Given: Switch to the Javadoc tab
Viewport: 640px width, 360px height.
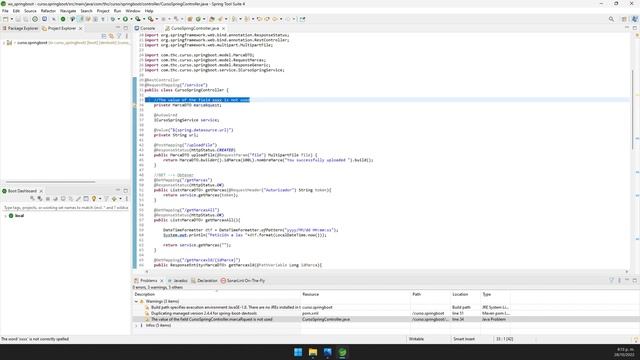Looking at the screenshot, I should click(177, 280).
